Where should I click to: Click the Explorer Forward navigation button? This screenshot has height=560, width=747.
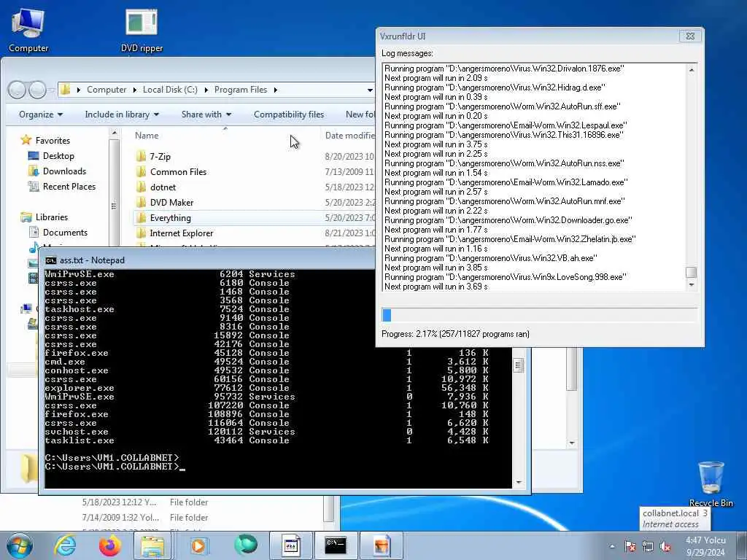[x=38, y=90]
